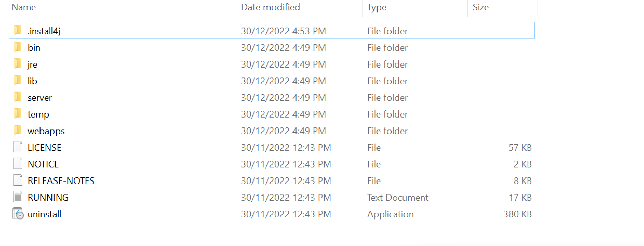Select the RELEASE-NOTES file name
Image resolution: width=644 pixels, height=246 pixels.
click(61, 181)
